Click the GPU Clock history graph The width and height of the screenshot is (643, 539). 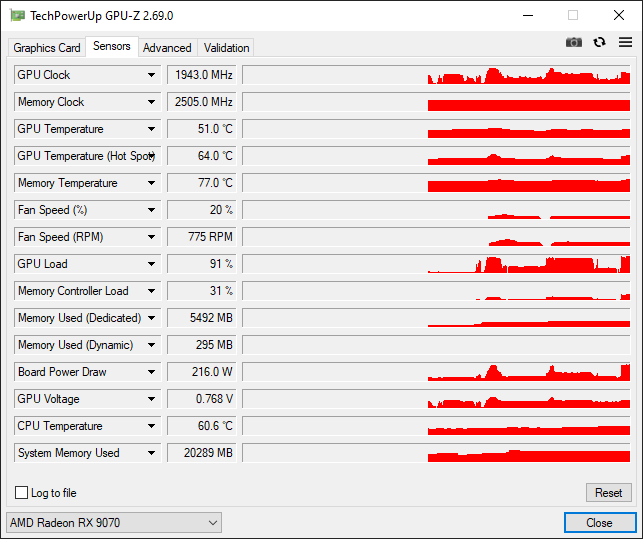[436, 75]
